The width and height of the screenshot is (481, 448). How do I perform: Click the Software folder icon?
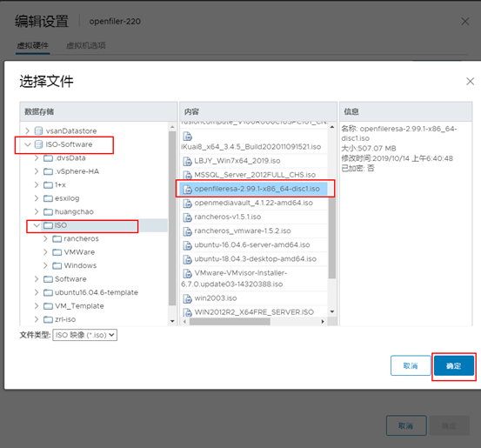[48, 279]
